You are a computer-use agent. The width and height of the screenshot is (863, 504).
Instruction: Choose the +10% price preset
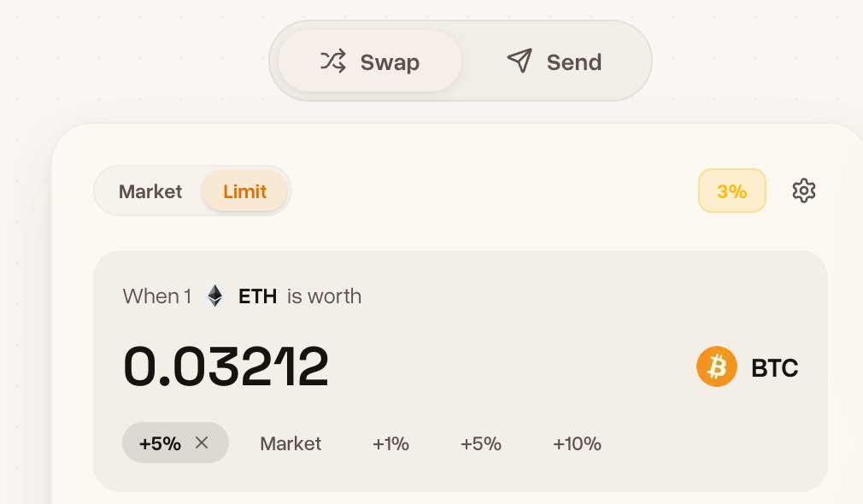(x=577, y=444)
